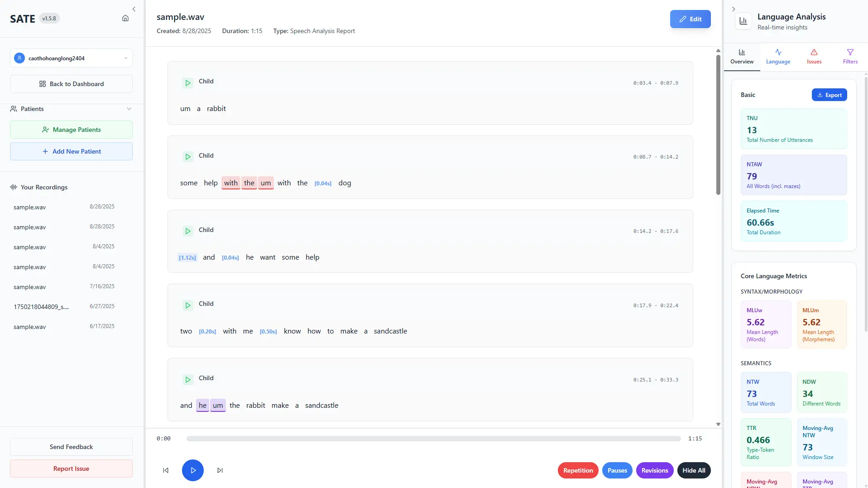Open the Filters tab
Image resolution: width=868 pixels, height=488 pixels.
[850, 57]
